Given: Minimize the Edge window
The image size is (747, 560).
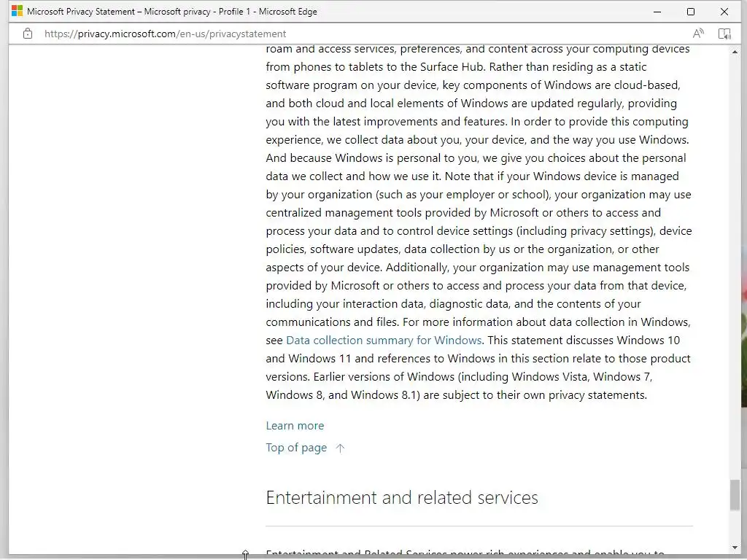Looking at the screenshot, I should pos(657,12).
